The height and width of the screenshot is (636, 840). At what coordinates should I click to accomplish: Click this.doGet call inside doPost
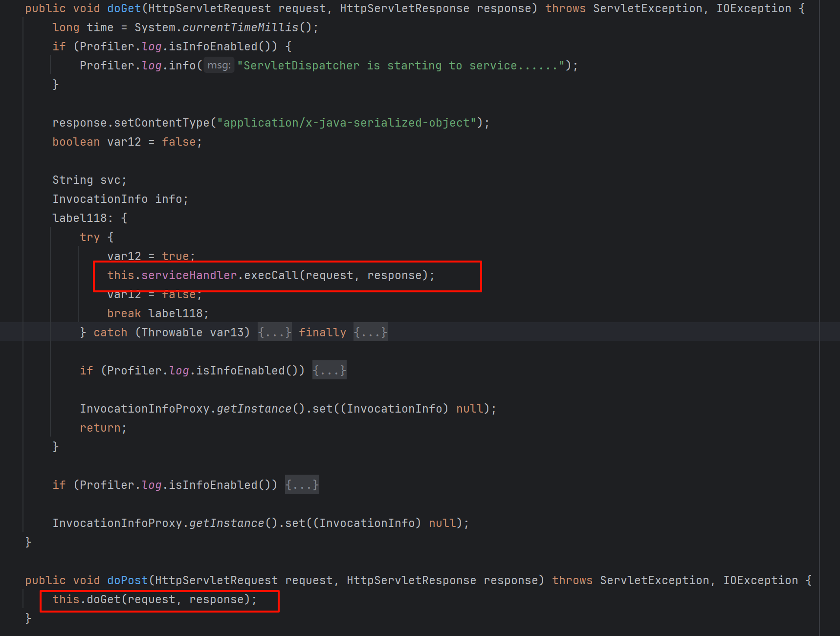pos(103,599)
